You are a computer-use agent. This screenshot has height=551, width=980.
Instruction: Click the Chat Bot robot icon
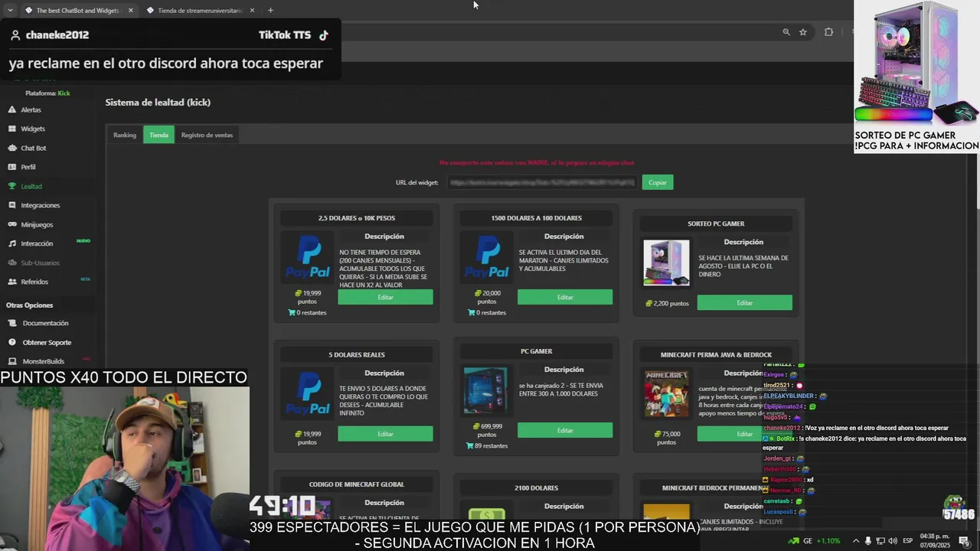[x=12, y=148]
